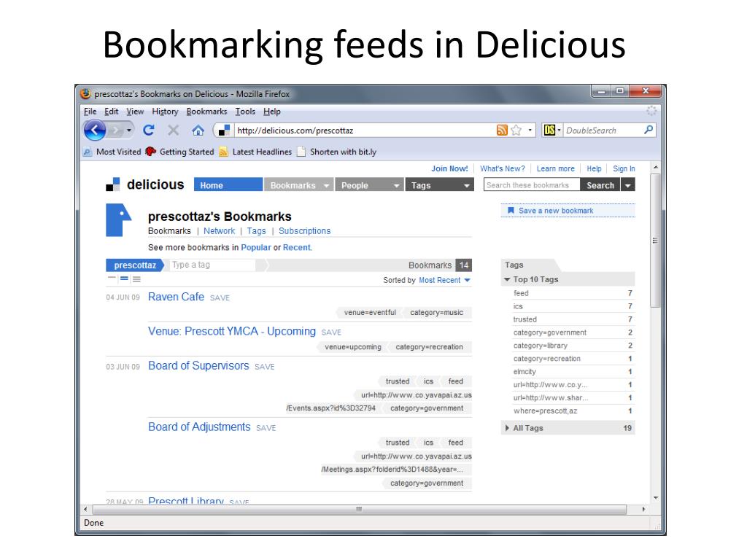The width and height of the screenshot is (747, 560).
Task: Open the Help menu
Action: [x=272, y=112]
